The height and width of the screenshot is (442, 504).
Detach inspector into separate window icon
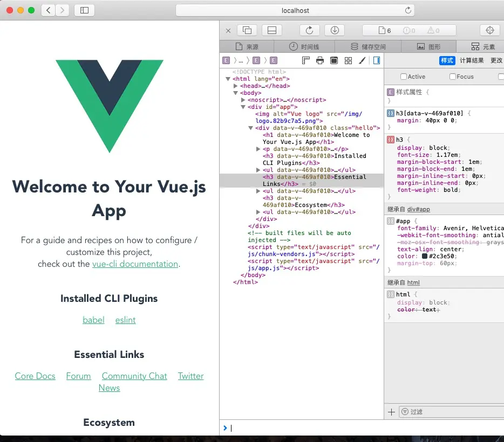click(247, 30)
